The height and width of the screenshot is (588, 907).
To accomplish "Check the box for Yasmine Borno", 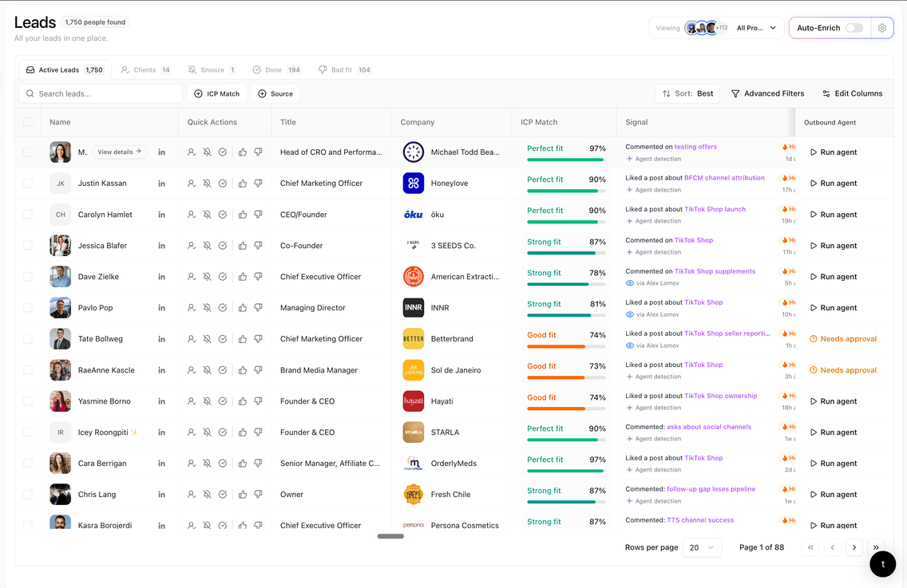I will tap(28, 401).
